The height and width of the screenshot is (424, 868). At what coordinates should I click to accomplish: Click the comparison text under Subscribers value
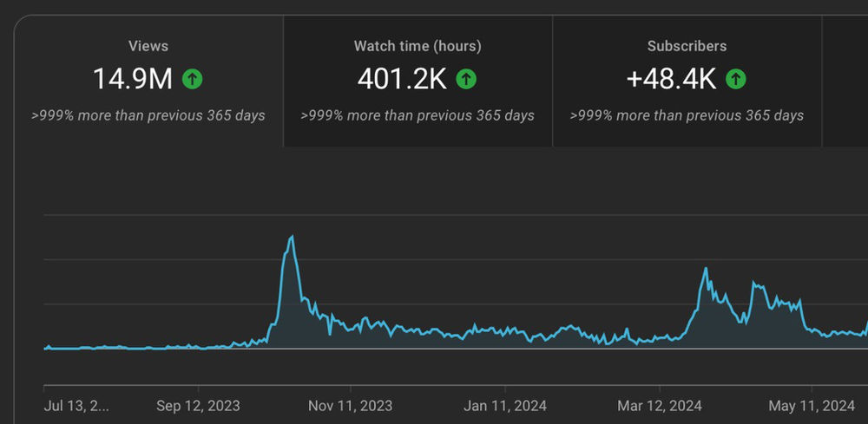687,115
